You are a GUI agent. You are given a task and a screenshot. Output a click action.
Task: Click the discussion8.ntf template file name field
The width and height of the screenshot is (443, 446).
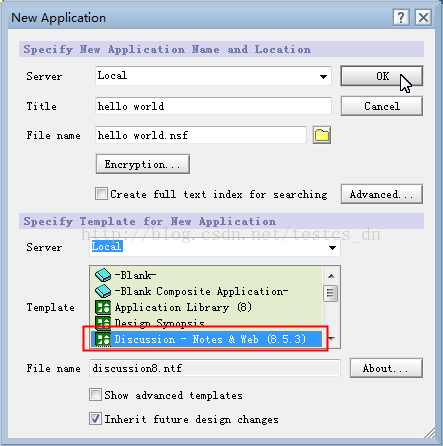point(215,368)
